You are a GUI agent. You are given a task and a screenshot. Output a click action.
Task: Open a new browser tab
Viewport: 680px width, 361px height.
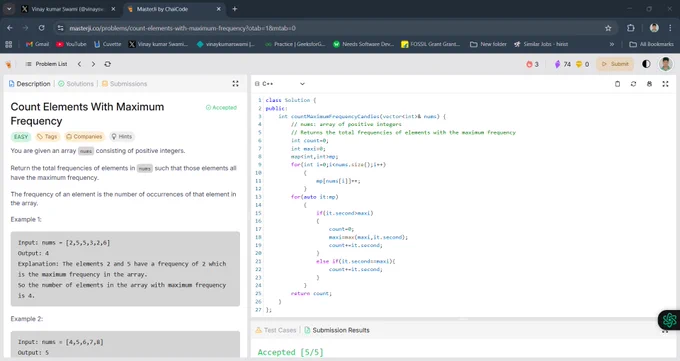[x=235, y=9]
